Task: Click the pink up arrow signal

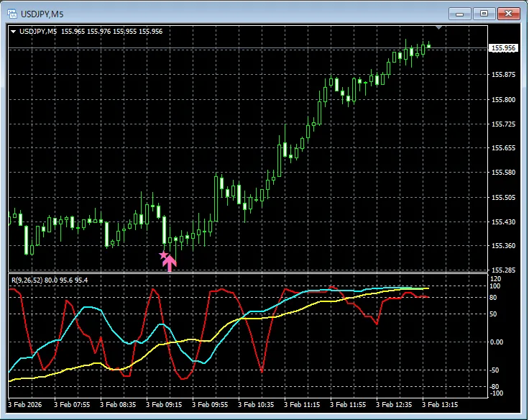Action: [x=170, y=262]
